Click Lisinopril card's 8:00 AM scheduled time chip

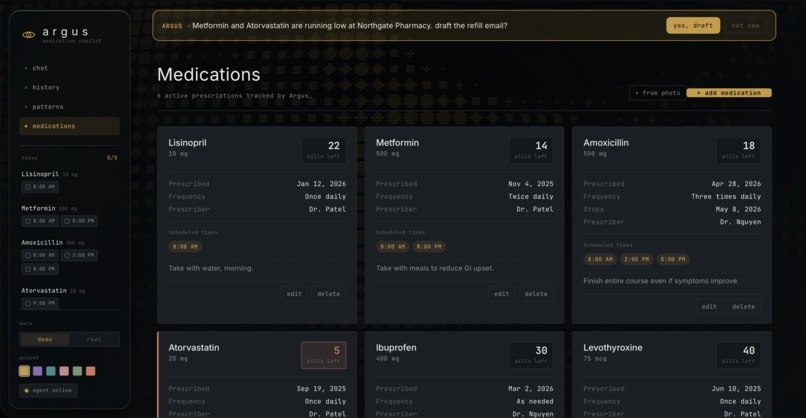tap(185, 247)
